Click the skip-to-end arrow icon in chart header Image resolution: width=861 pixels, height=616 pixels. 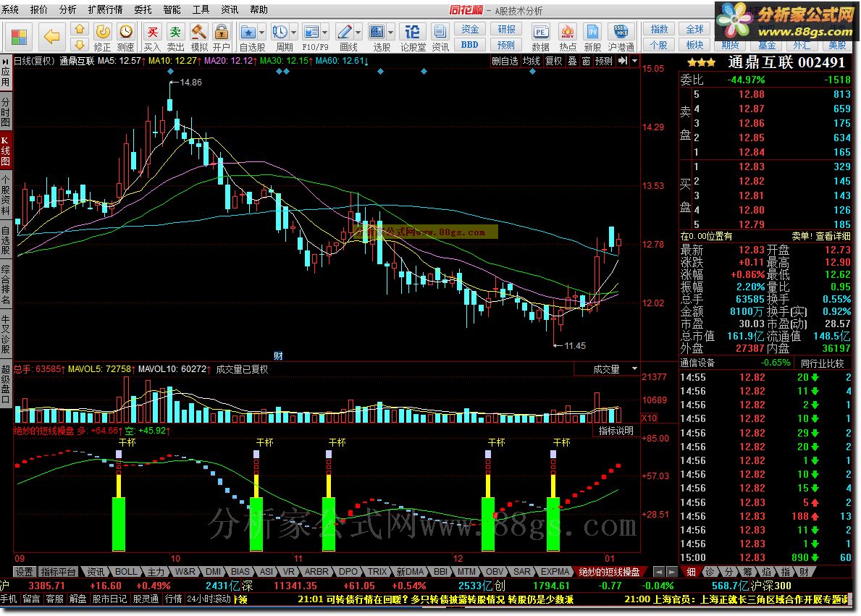(x=622, y=61)
